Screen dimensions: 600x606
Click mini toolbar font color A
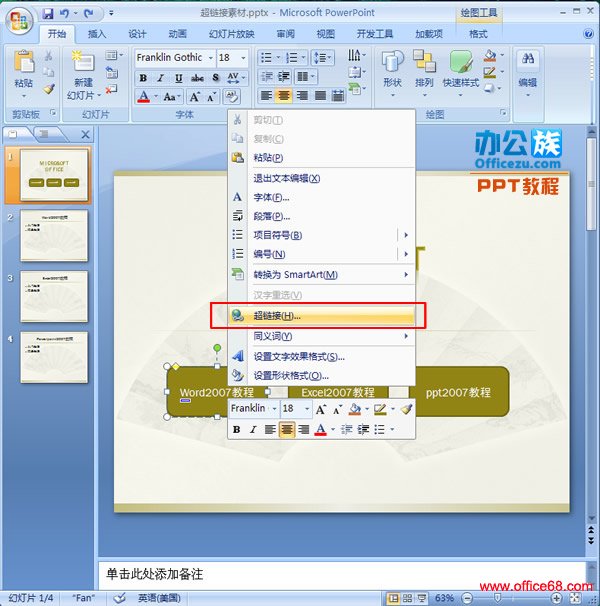point(320,429)
